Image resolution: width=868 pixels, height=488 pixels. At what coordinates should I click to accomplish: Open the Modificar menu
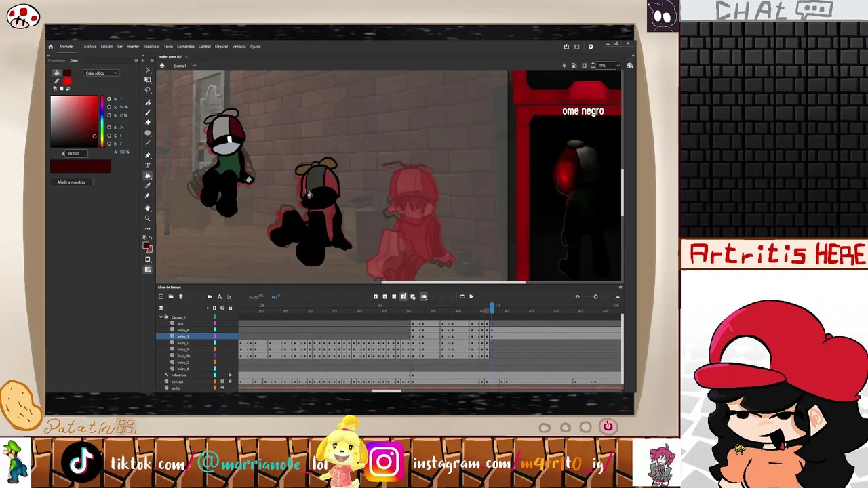151,47
